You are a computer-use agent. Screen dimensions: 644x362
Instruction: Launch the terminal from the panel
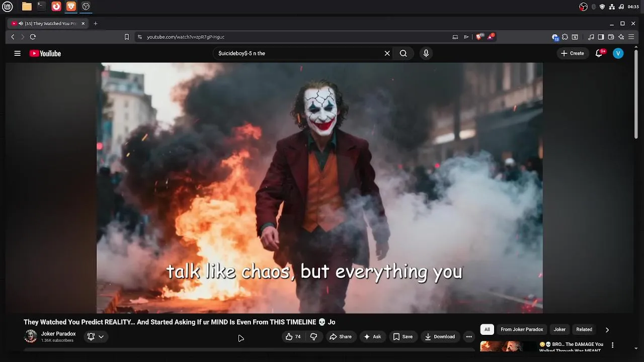tap(41, 7)
